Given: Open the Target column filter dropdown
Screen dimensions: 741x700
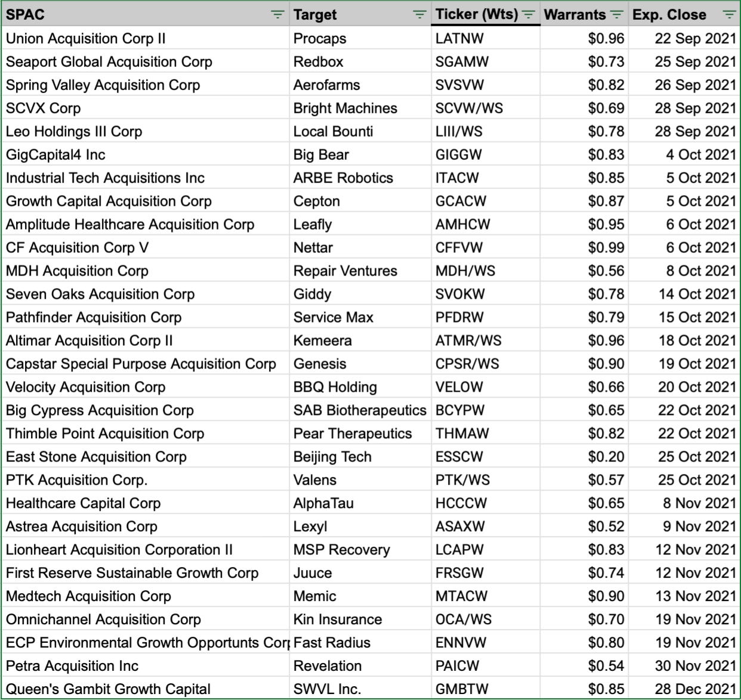Looking at the screenshot, I should pyautogui.click(x=420, y=15).
